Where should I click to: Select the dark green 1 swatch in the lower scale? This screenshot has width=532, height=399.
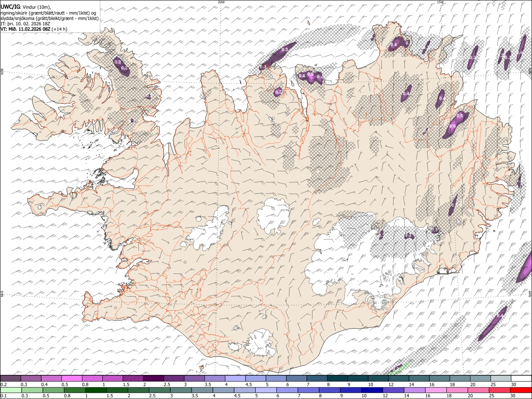pos(96,390)
